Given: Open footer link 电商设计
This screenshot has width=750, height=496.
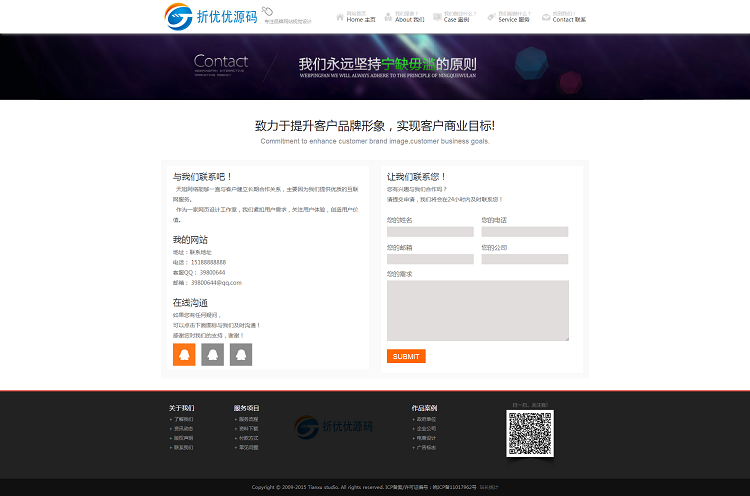Looking at the screenshot, I should 426,438.
